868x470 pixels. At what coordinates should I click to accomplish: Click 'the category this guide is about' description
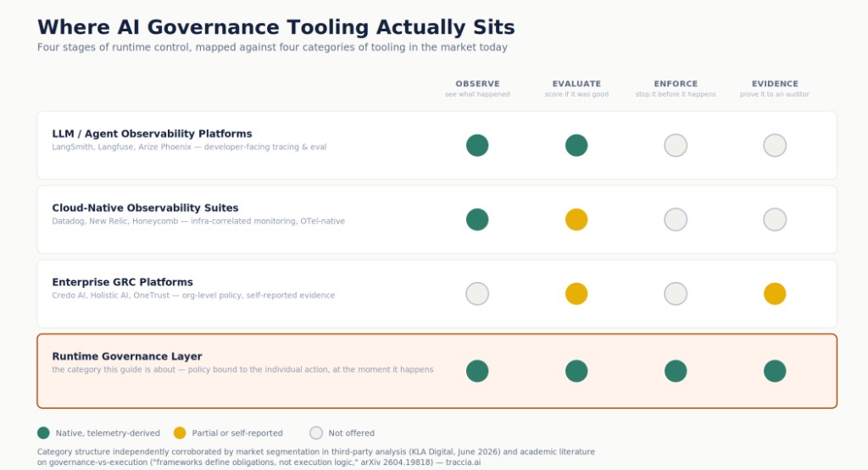[242, 369]
